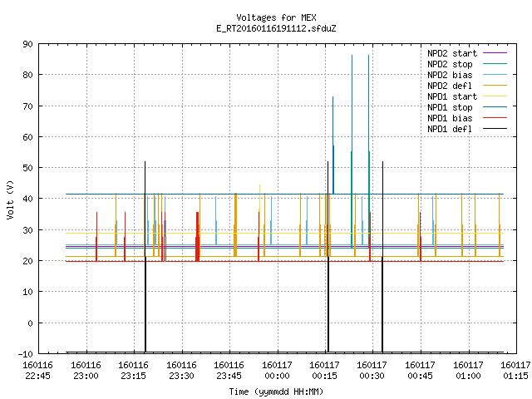Click the yellow NPD1 start legend line sample
This screenshot has height=399, width=532.
[x=495, y=96]
